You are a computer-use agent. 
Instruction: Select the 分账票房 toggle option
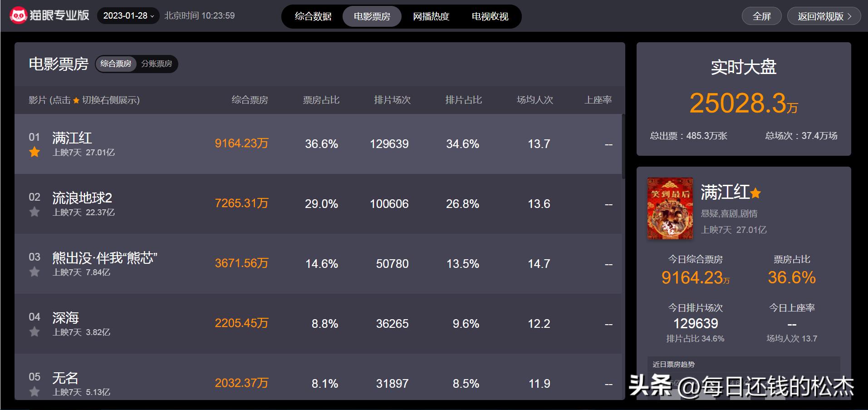[157, 64]
